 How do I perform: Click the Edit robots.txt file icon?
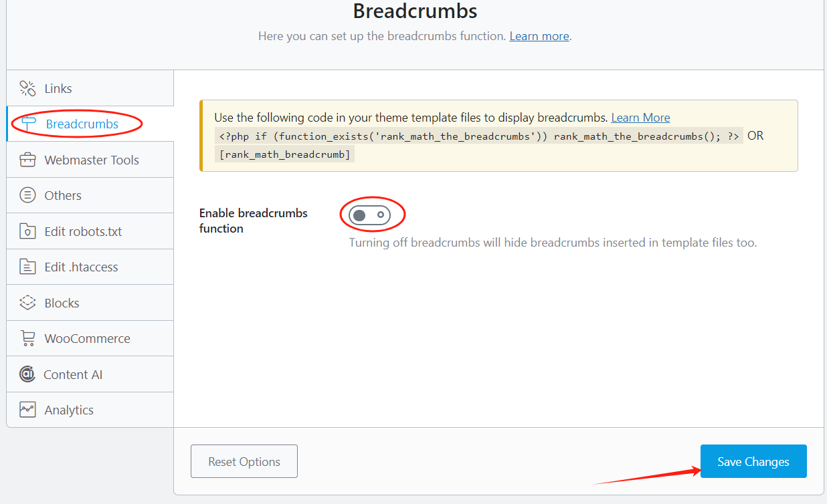(27, 231)
